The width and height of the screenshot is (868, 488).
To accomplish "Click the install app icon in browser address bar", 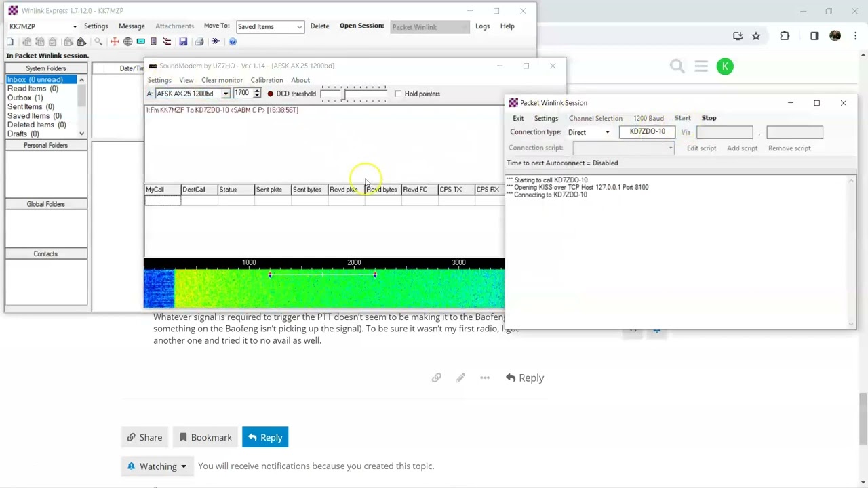I will coord(738,36).
